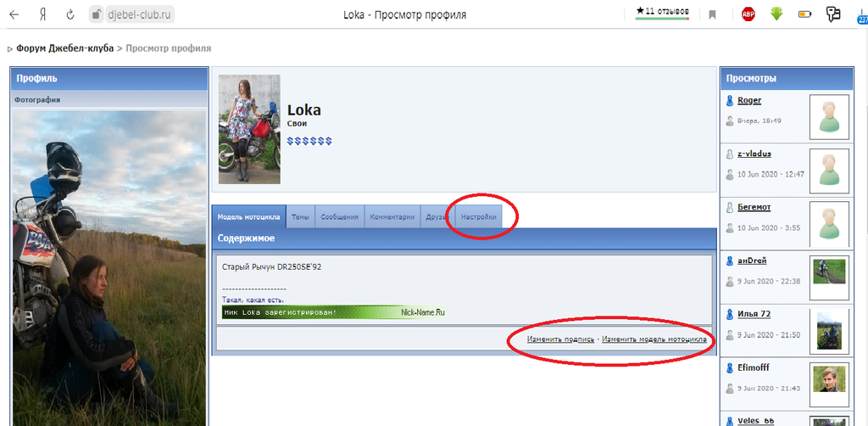Click the Изменить подпись link

coord(561,339)
